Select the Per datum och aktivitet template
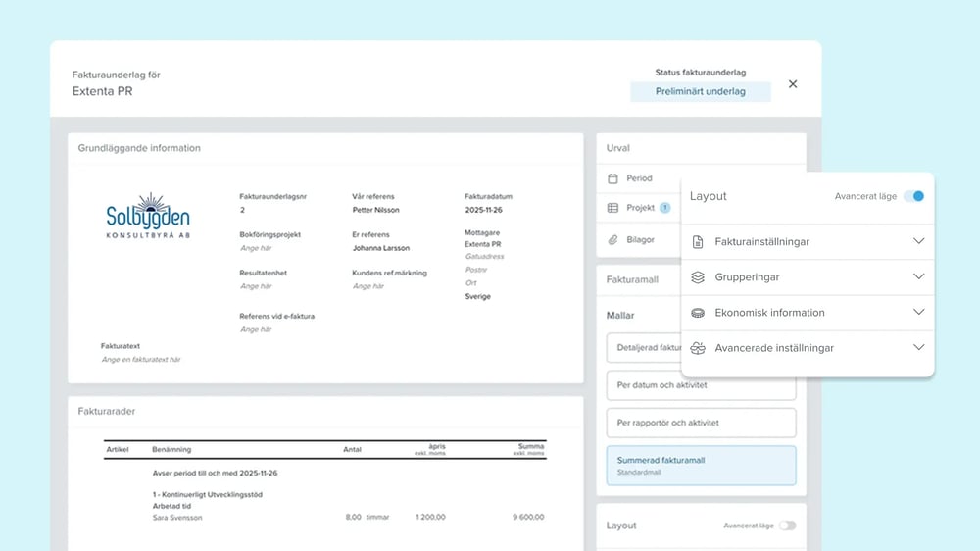This screenshot has width=980, height=551. [701, 385]
